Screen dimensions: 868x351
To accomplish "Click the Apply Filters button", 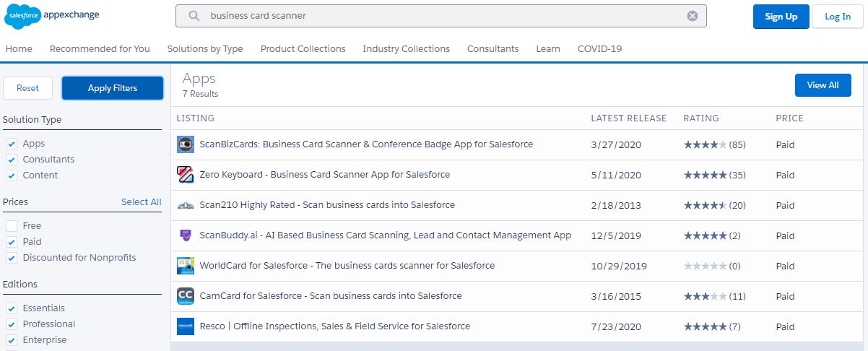I will tap(113, 88).
